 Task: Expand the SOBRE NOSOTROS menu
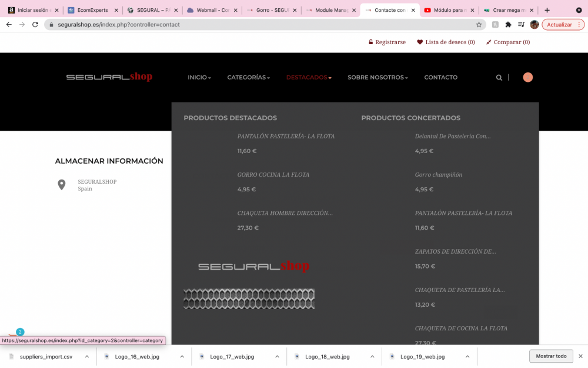[377, 77]
